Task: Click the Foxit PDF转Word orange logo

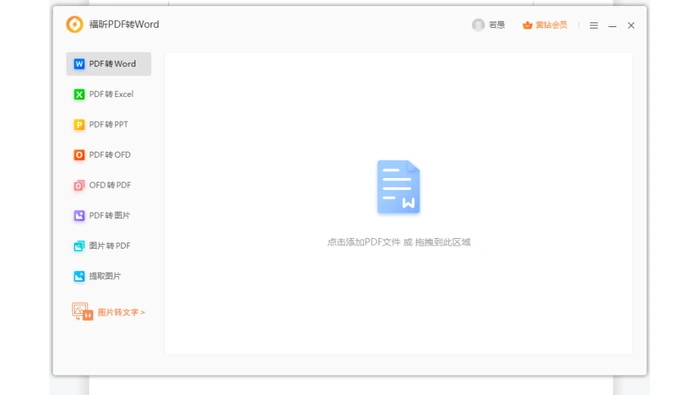Action: pos(75,25)
